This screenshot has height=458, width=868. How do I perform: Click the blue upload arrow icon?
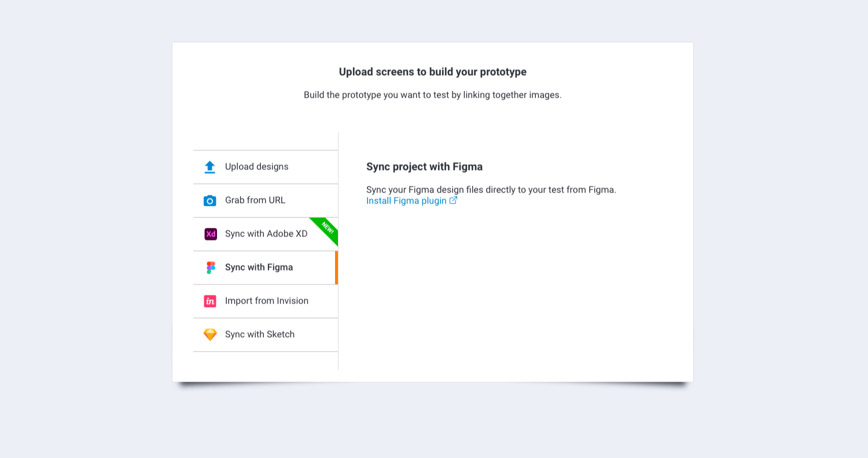click(209, 167)
